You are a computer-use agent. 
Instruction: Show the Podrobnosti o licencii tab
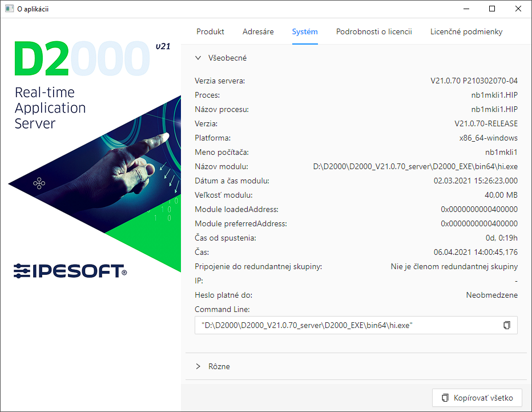[374, 32]
